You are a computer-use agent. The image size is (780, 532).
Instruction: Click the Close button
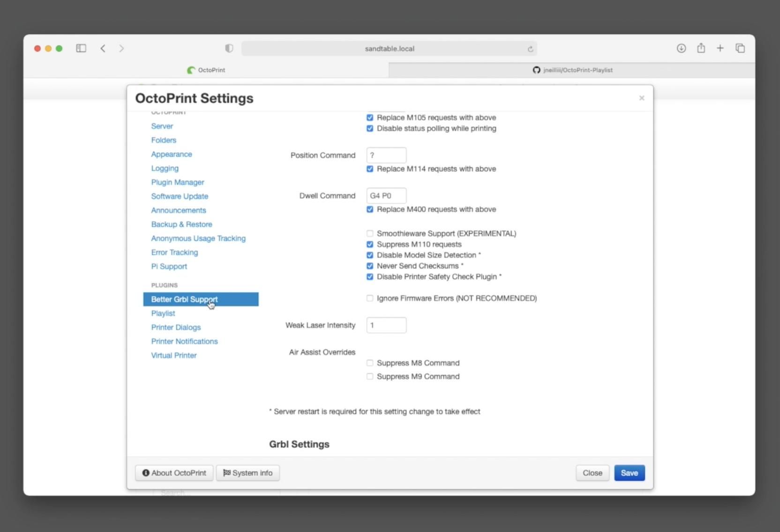click(x=592, y=473)
